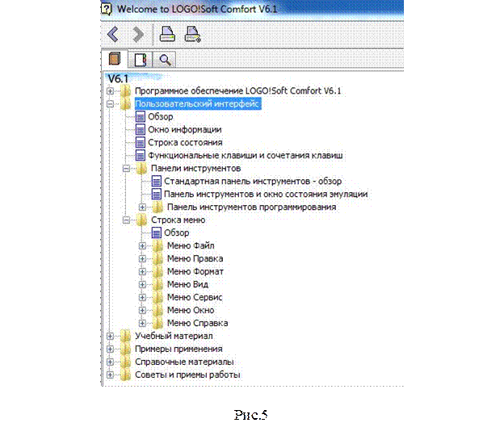Open Функциональные клавиши и сочетания клавиш
The image size is (504, 427).
tap(246, 156)
